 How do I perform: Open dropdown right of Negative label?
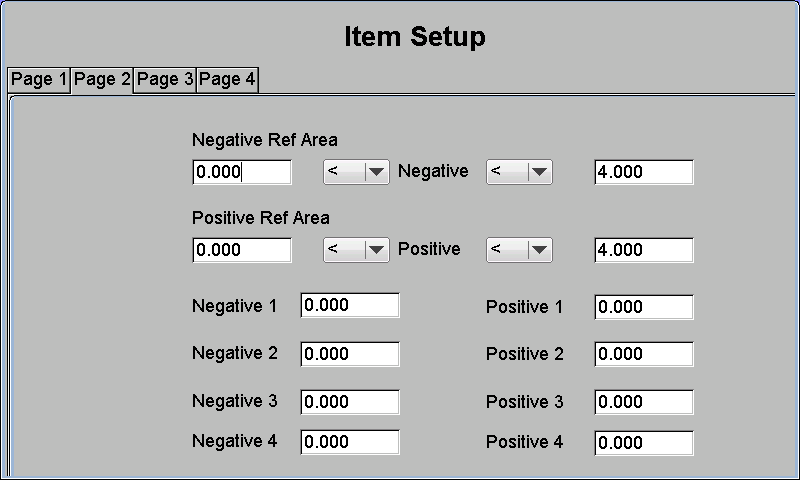519,172
